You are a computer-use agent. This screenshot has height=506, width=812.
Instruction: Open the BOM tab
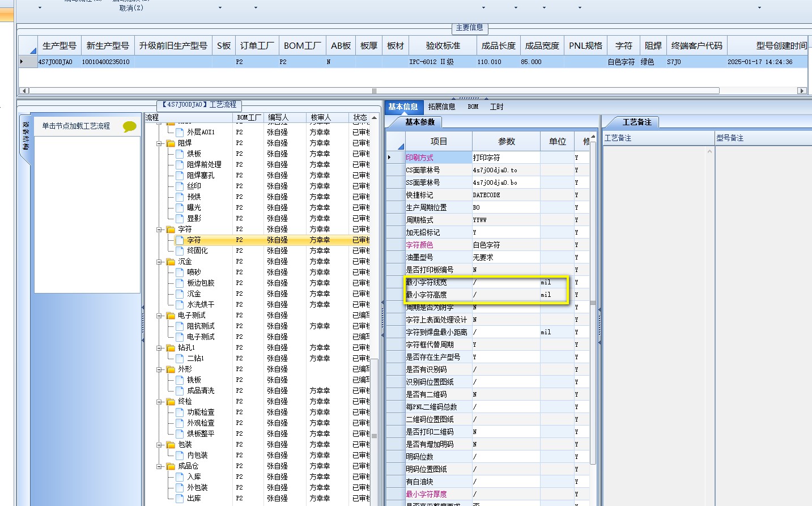[x=473, y=107]
